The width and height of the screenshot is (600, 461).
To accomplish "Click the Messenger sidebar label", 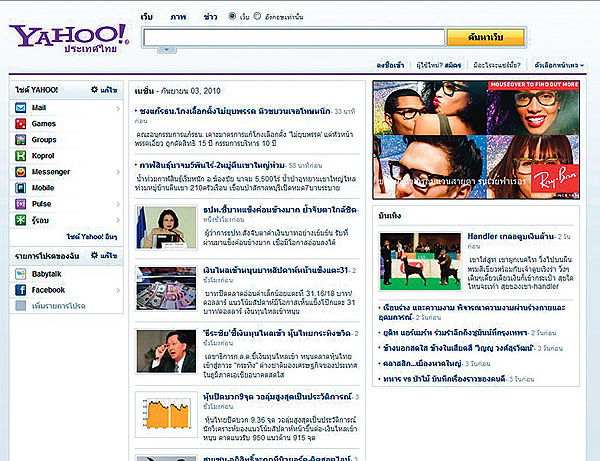I will [51, 172].
